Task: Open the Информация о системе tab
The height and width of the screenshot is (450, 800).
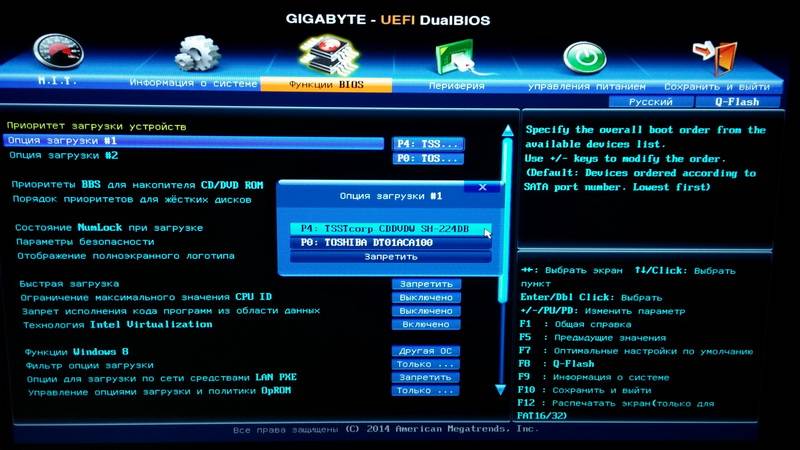Action: pos(193,83)
